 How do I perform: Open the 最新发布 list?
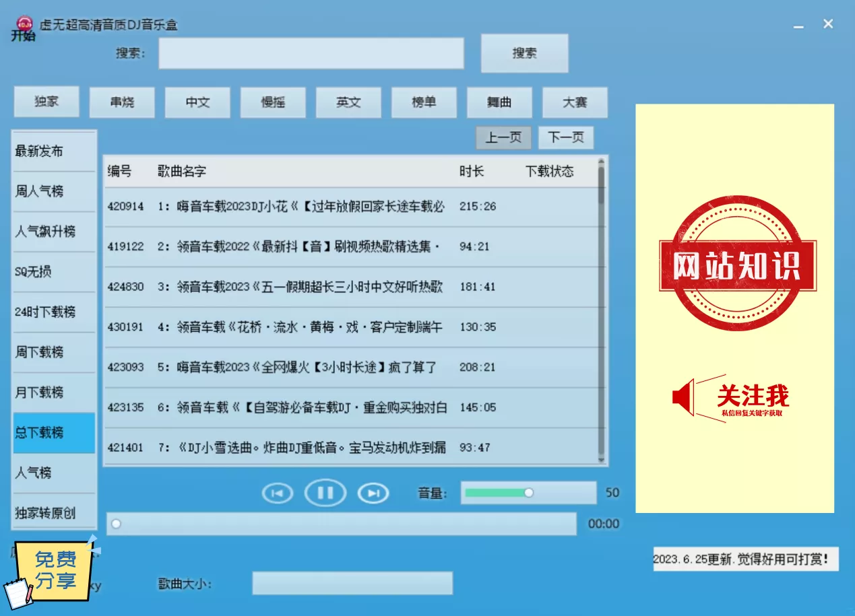click(x=54, y=151)
